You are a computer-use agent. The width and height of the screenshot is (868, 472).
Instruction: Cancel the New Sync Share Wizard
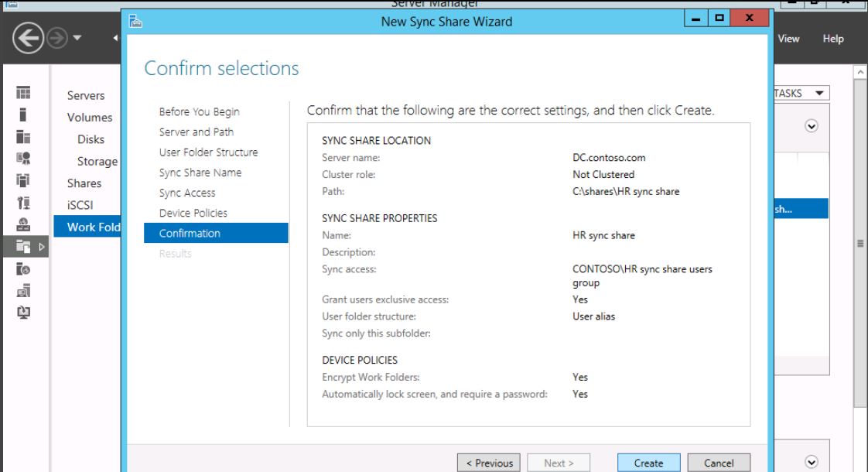point(719,463)
